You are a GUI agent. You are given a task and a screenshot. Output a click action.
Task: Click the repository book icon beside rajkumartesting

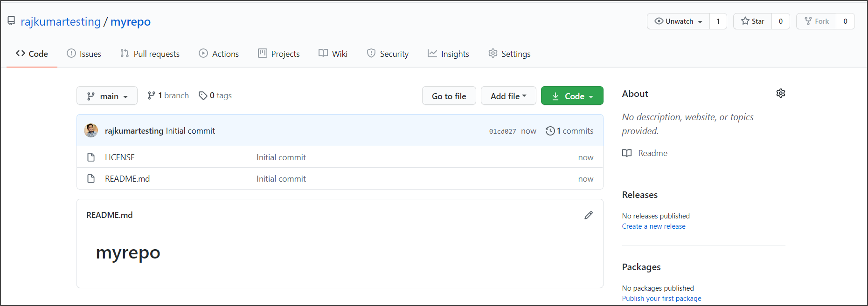(11, 21)
